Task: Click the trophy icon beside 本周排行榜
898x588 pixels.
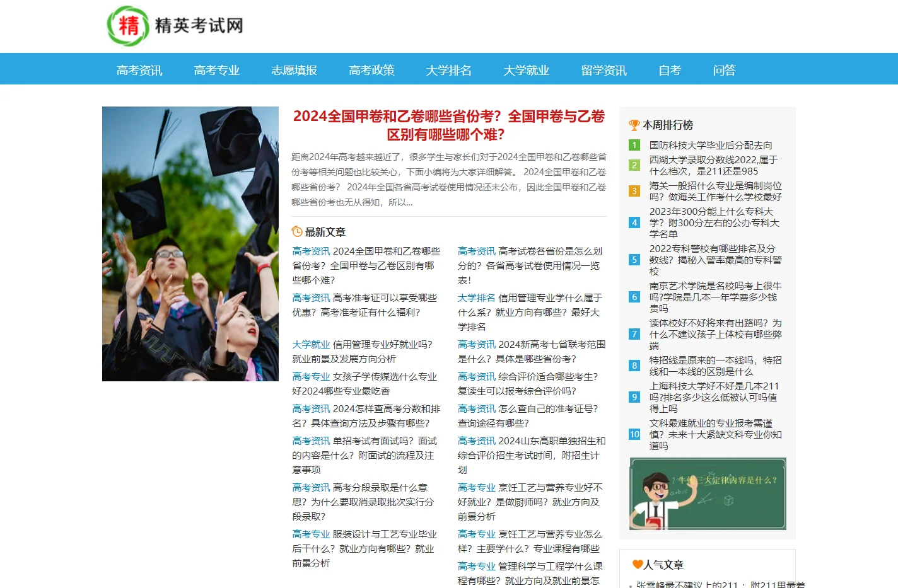Action: pyautogui.click(x=634, y=125)
